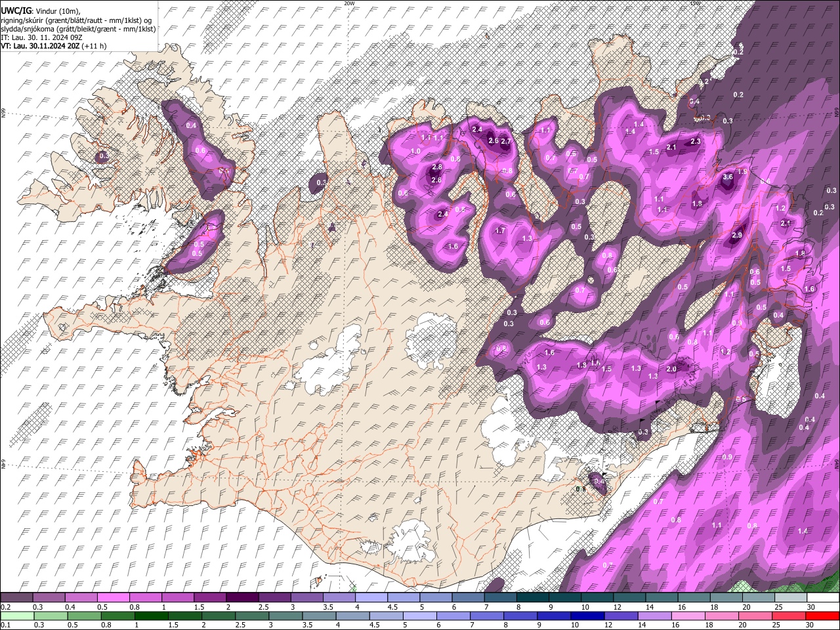
Task: Click the bright pink 0.5–0.8 snow-scale swatch
Action: [x=114, y=598]
